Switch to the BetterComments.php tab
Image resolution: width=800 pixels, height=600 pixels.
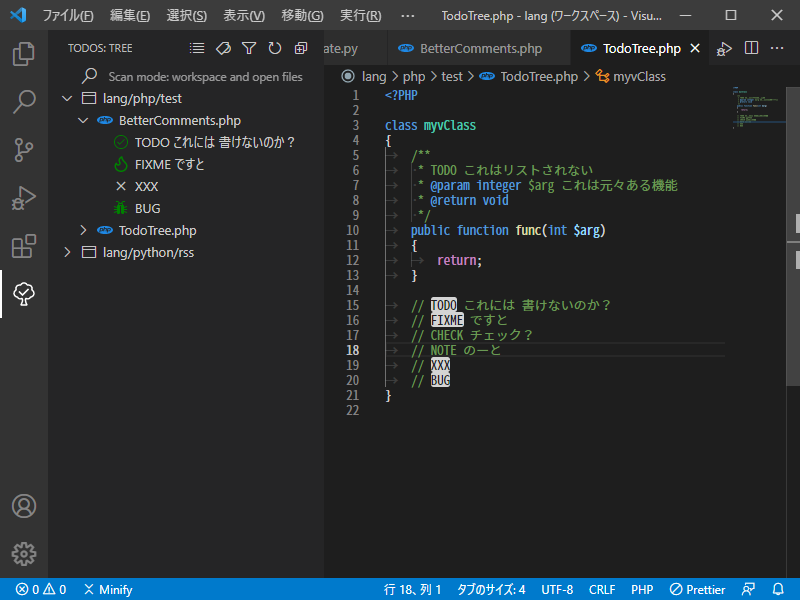point(479,48)
